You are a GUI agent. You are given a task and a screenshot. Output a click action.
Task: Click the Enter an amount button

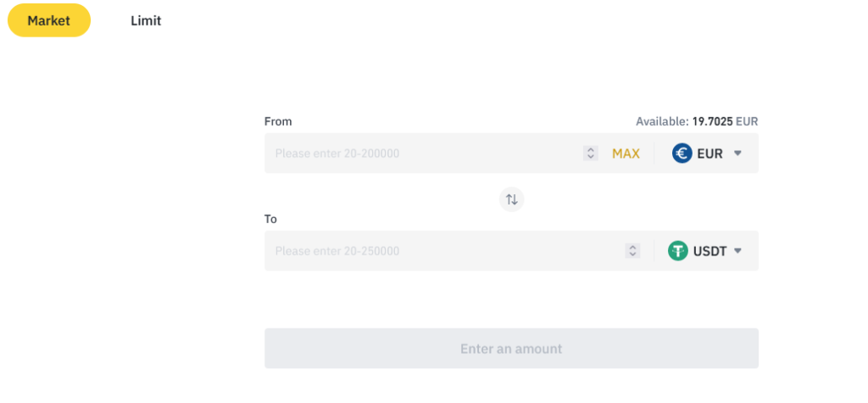pos(511,349)
